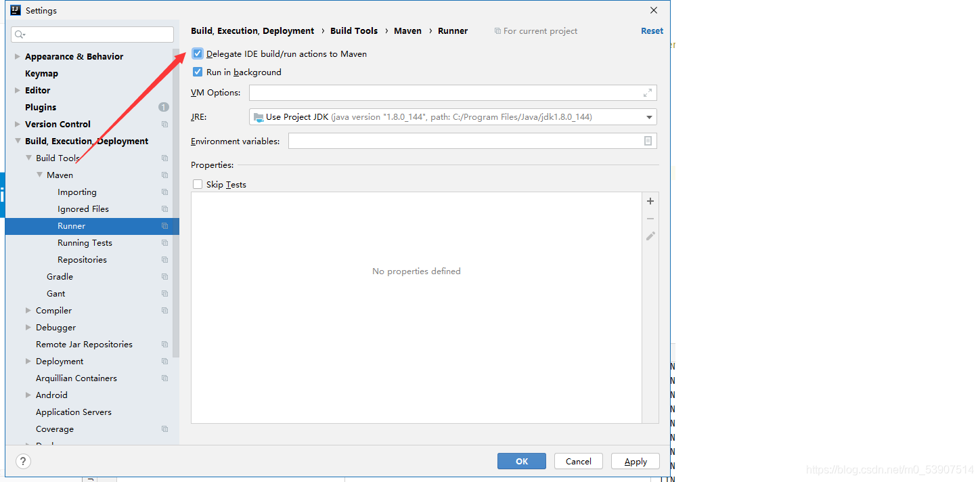
Task: Select Arquillian Containers in tree
Action: [x=76, y=378]
